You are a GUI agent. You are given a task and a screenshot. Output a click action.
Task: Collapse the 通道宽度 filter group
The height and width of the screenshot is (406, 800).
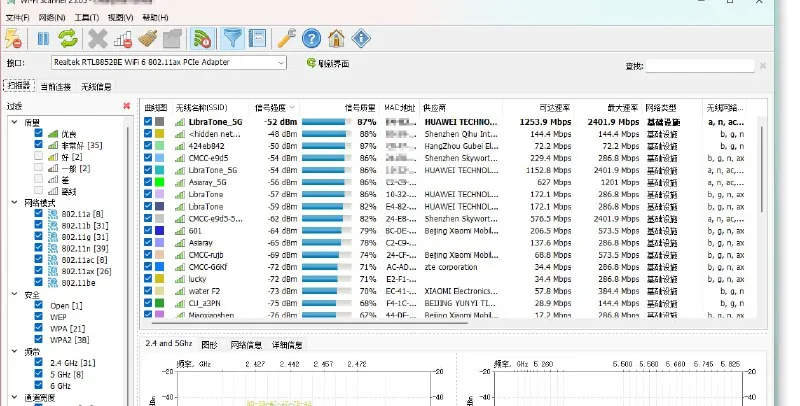14,397
